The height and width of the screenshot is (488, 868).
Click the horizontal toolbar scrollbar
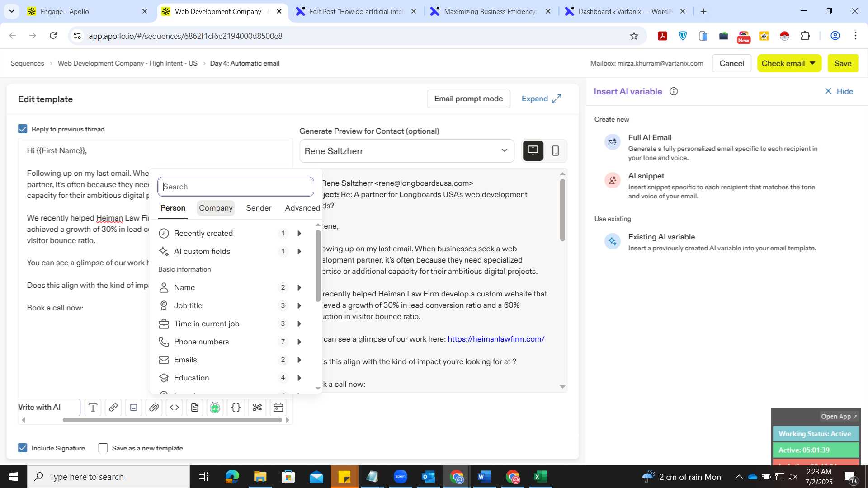(x=172, y=420)
